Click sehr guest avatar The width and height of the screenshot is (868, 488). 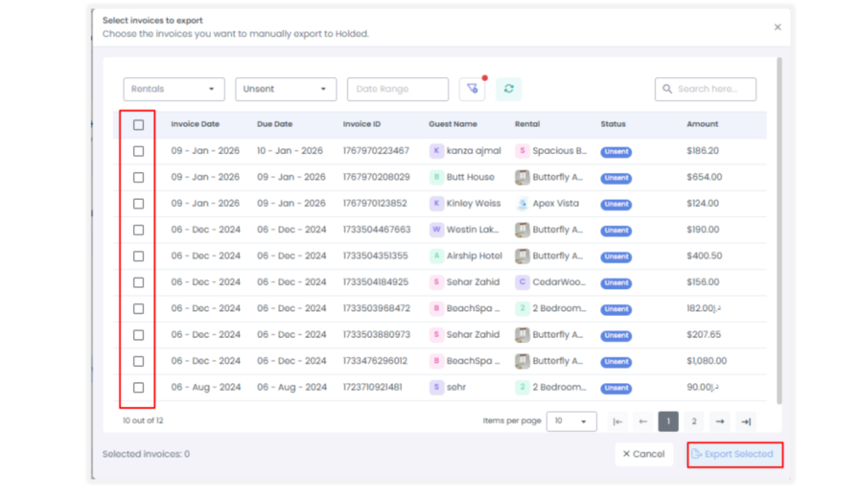[437, 387]
